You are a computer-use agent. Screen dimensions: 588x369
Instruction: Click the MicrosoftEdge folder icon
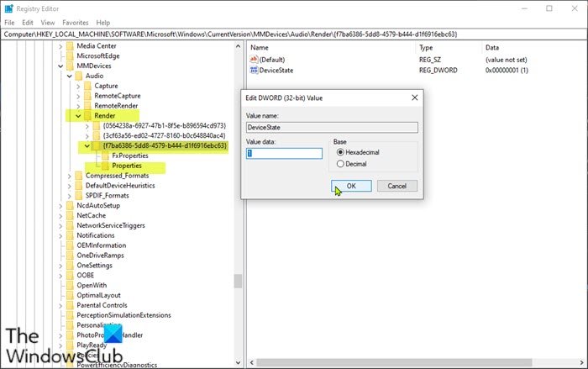(70, 56)
